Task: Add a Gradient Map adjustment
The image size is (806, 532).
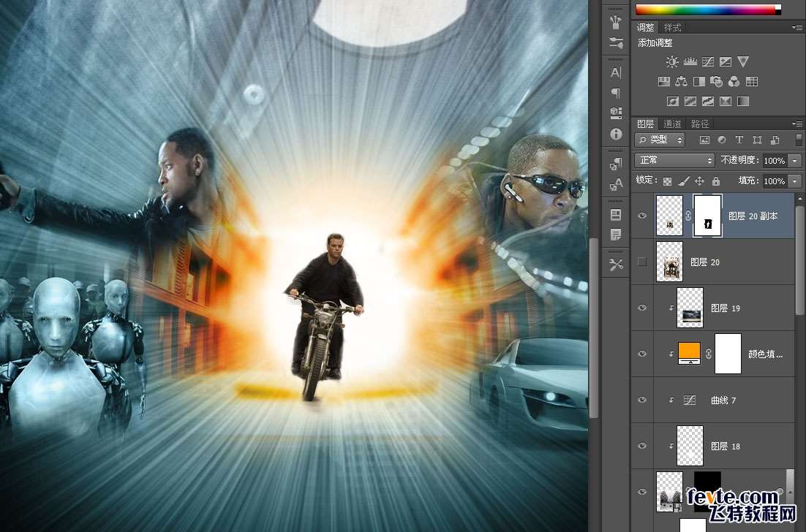Action: [743, 101]
